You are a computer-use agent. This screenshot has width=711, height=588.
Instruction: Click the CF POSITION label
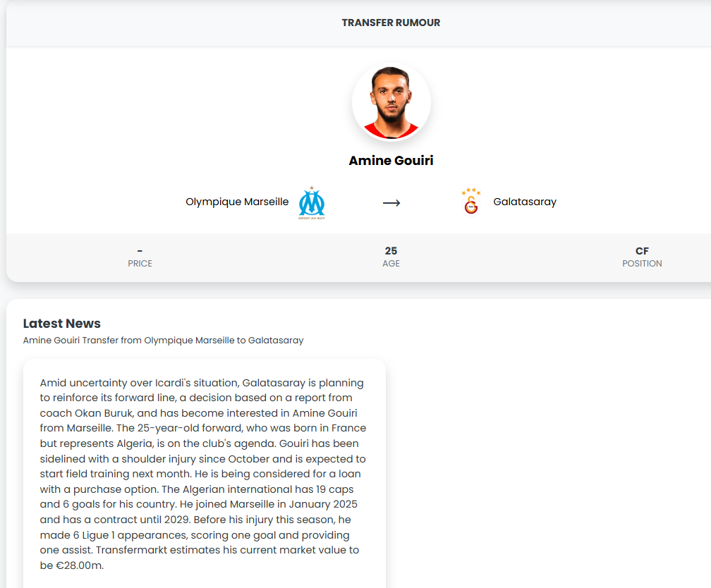point(642,256)
